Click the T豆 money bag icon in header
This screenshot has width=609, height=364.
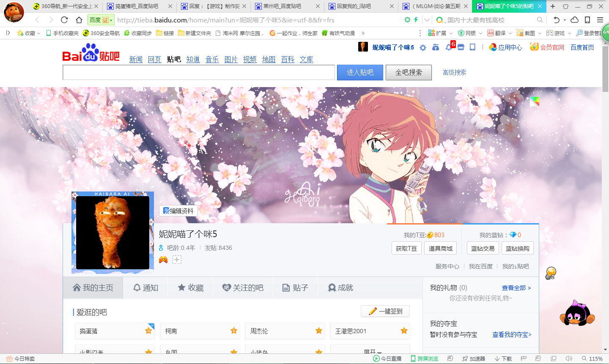click(x=436, y=47)
